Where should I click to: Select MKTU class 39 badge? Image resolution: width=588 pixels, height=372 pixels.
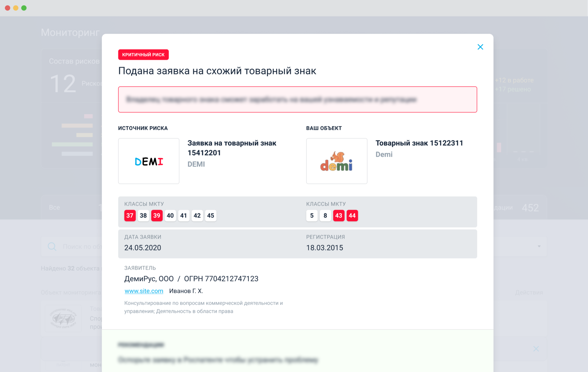157,216
